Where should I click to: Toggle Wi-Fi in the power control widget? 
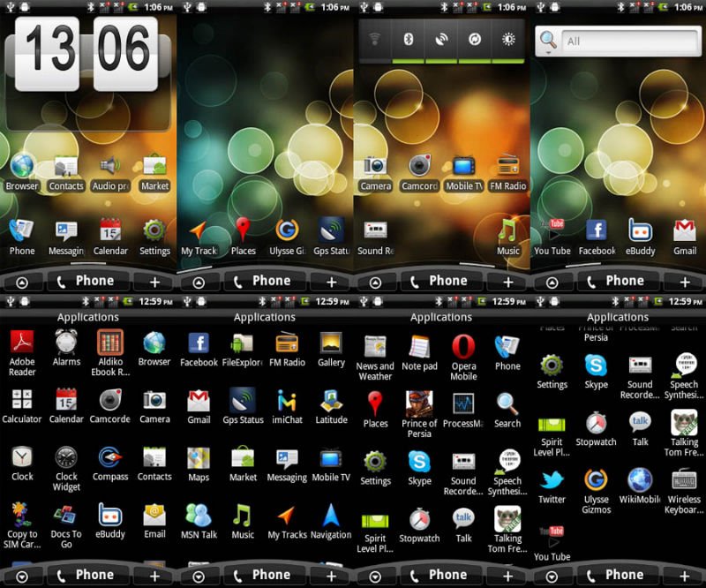(376, 40)
